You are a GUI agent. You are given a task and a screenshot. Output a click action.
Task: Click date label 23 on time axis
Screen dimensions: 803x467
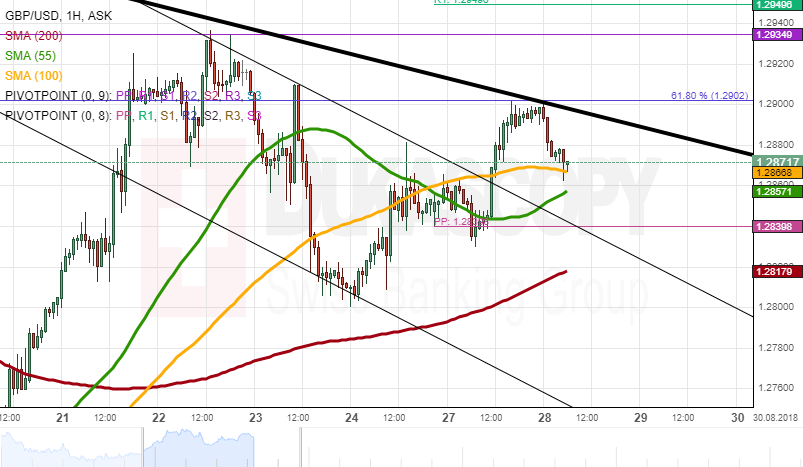pyautogui.click(x=256, y=418)
